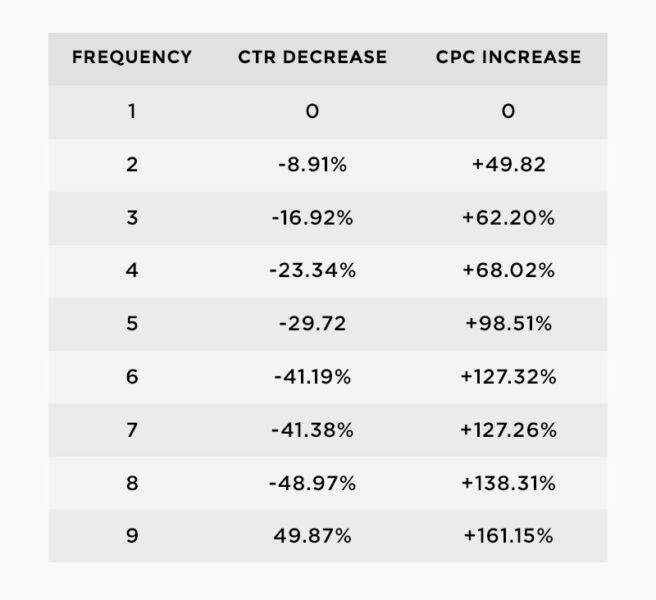
Task: Click the -8.91% CTR value
Action: [x=312, y=164]
